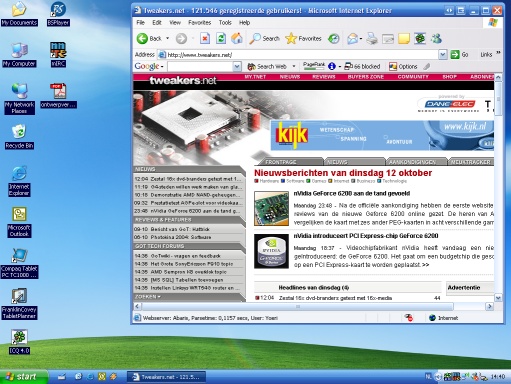511x384 pixels.
Task: Expand the Links toolbar chevron
Action: 498,53
